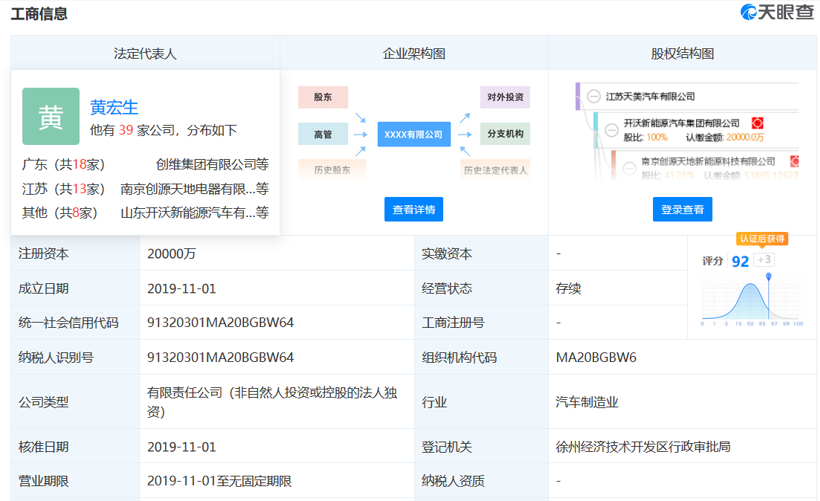Click the 查看详情 button
Viewport: 820px width, 501px height.
pyautogui.click(x=414, y=209)
